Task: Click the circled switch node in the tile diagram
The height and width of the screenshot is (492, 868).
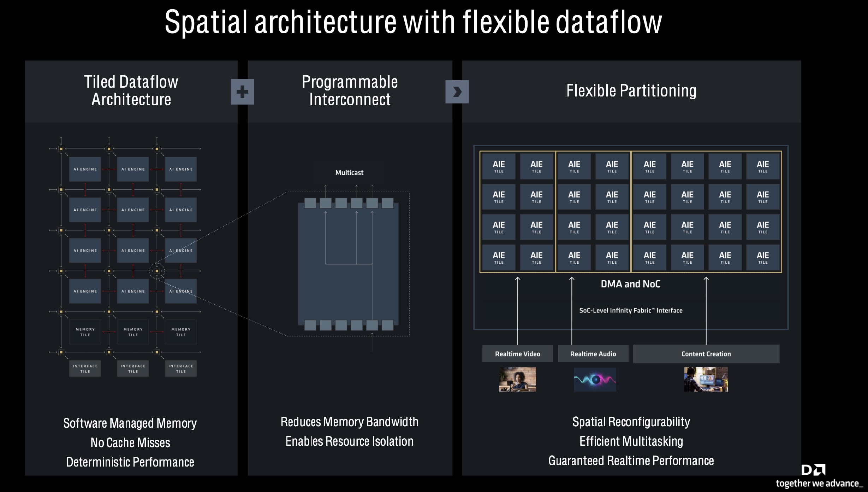Action: [157, 271]
